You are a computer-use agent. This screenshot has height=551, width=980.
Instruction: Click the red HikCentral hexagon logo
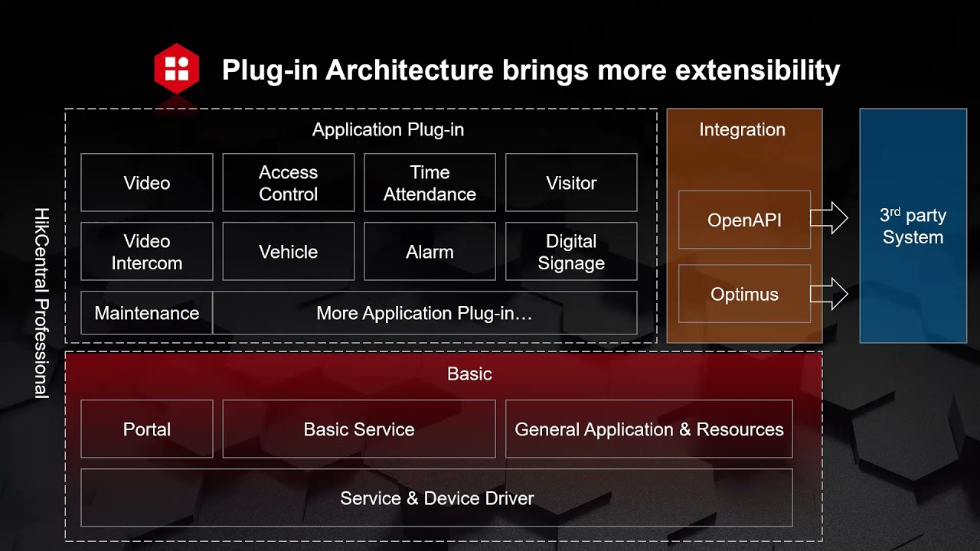pyautogui.click(x=177, y=69)
